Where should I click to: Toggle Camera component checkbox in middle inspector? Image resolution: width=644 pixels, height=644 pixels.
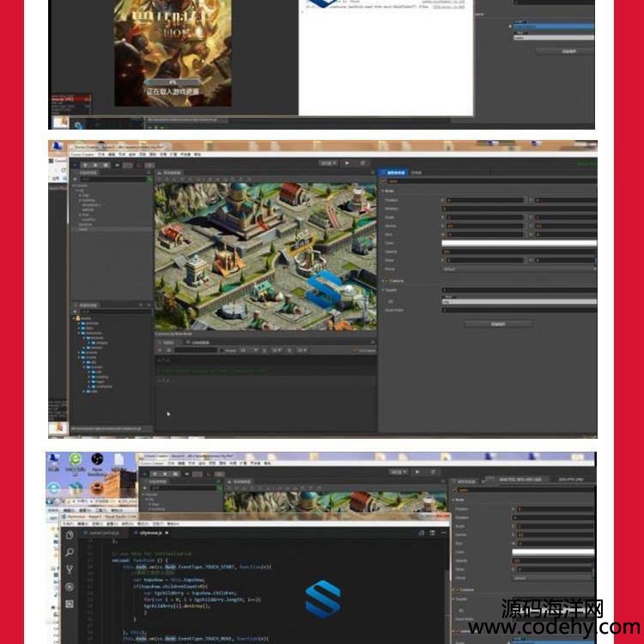point(387,281)
